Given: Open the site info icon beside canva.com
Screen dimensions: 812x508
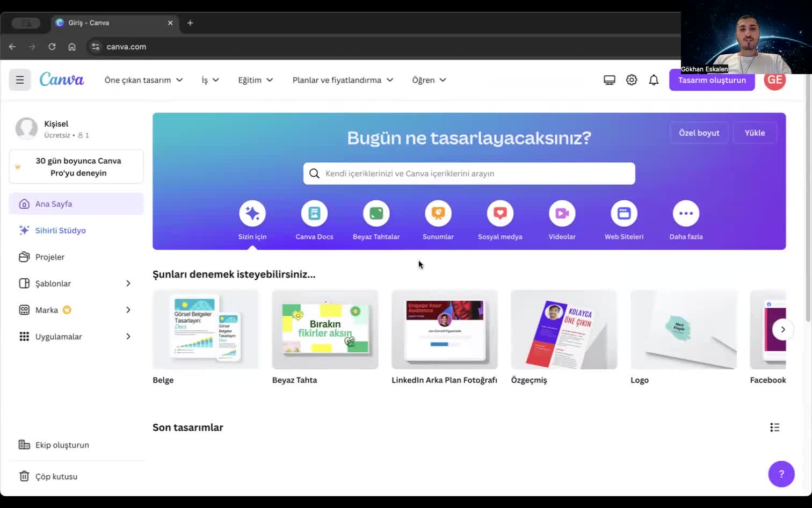Looking at the screenshot, I should click(96, 47).
